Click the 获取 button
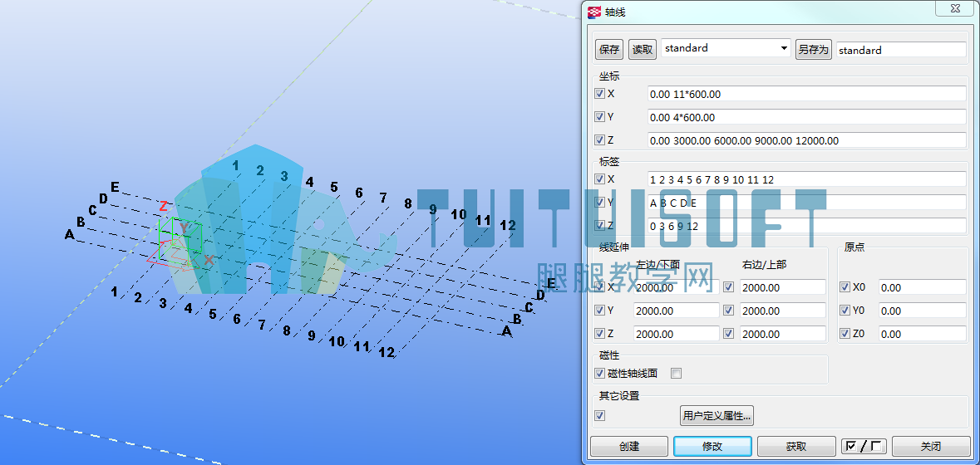 [x=796, y=446]
